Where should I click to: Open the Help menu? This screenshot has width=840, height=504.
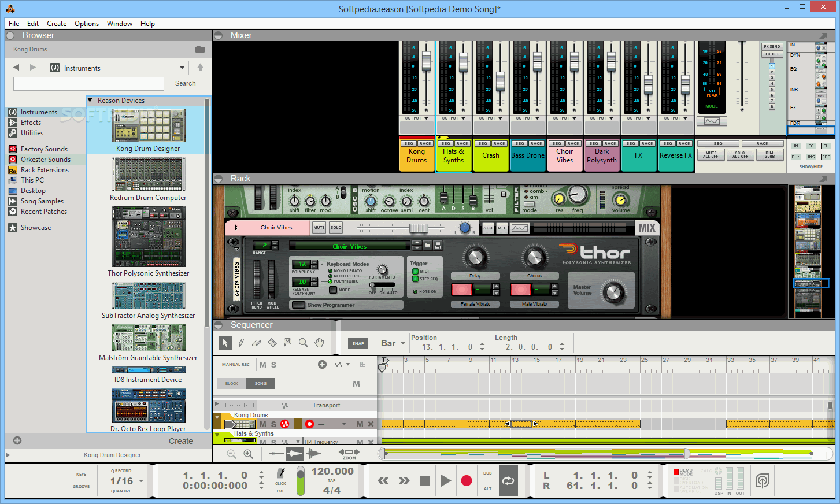point(147,24)
